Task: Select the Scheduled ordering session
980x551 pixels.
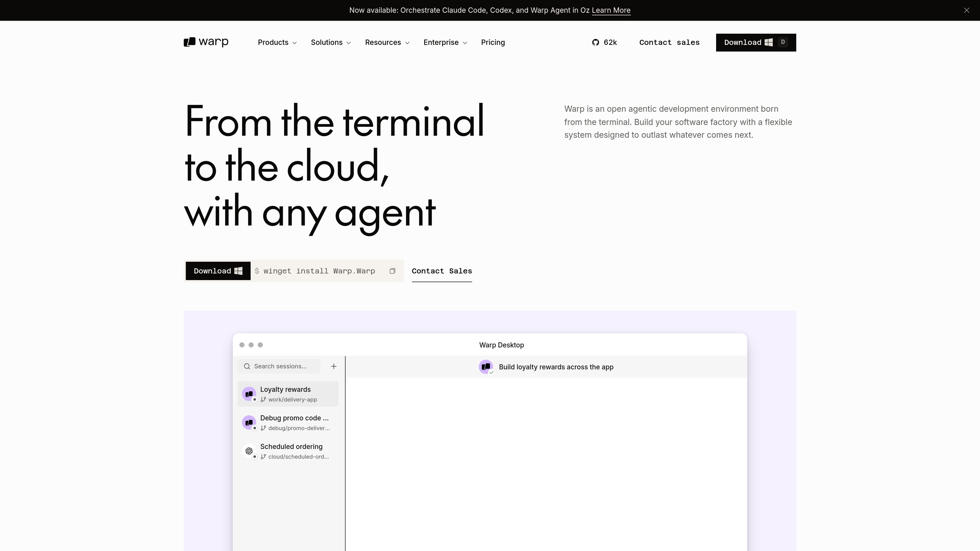Action: [288, 451]
